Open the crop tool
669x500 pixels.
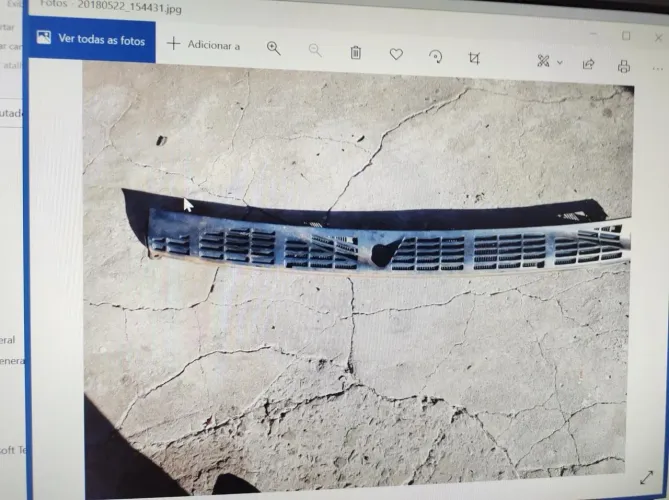pos(474,58)
